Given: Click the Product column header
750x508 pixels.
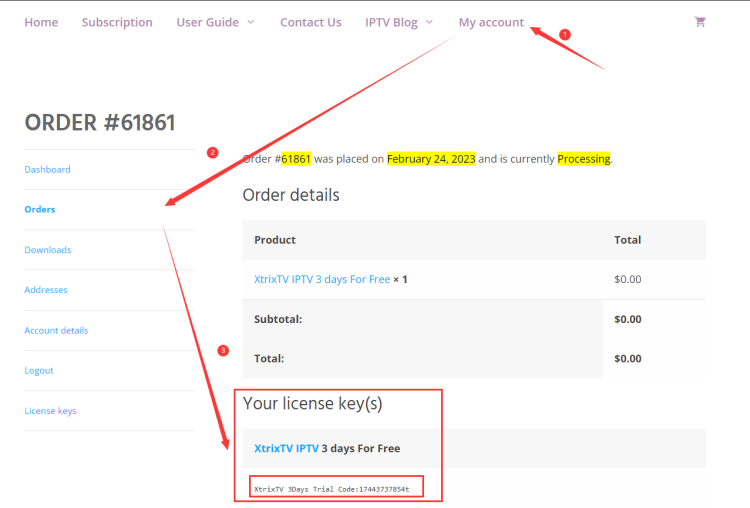Looking at the screenshot, I should [x=275, y=240].
